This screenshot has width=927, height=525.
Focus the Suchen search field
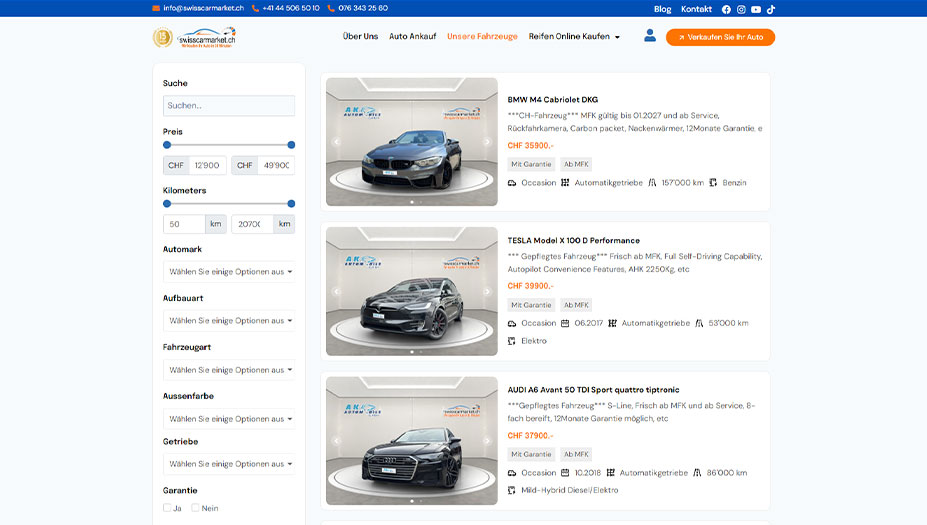click(229, 106)
